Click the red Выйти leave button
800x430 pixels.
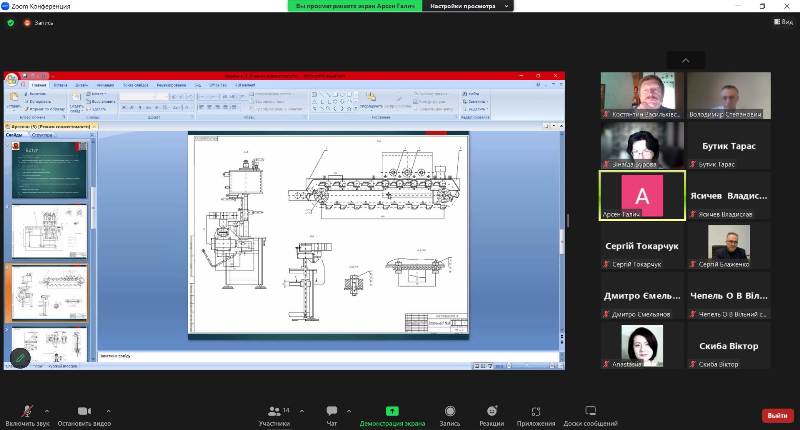[776, 415]
